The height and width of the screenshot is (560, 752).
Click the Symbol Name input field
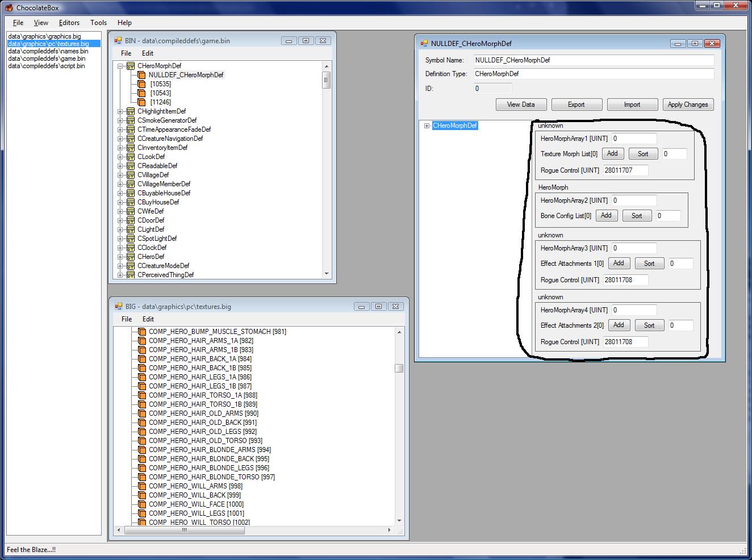point(594,60)
